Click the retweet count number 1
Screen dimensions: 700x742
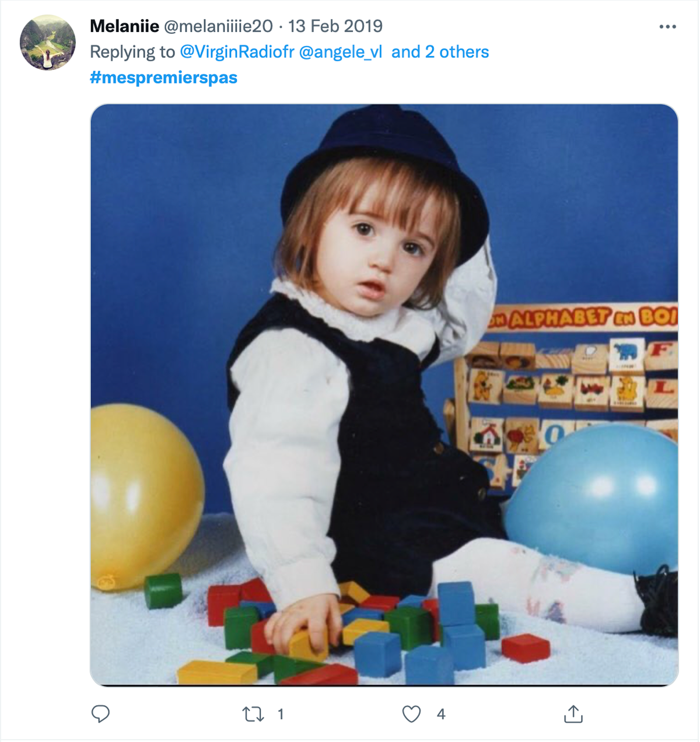pyautogui.click(x=281, y=714)
